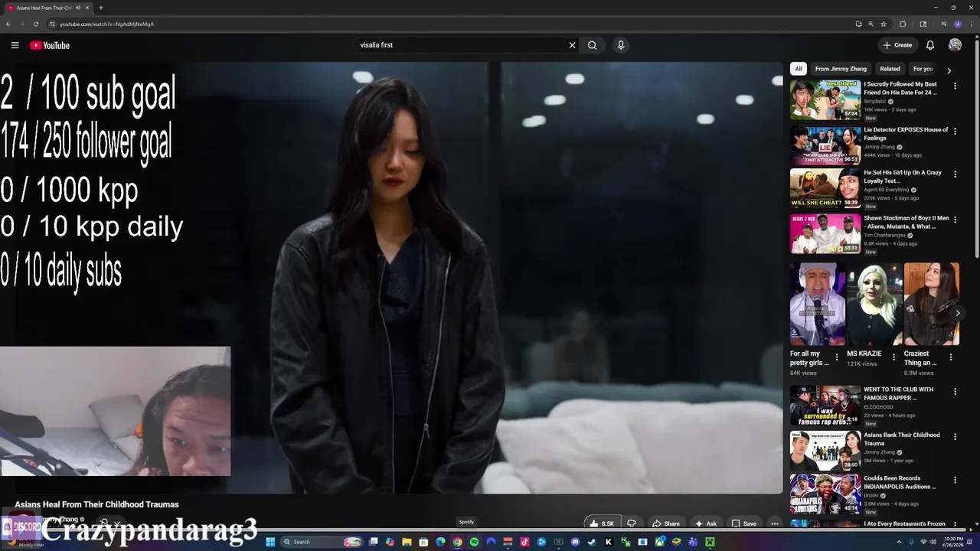This screenshot has width=980, height=551.
Task: Open Windows Start menu
Action: [269, 542]
